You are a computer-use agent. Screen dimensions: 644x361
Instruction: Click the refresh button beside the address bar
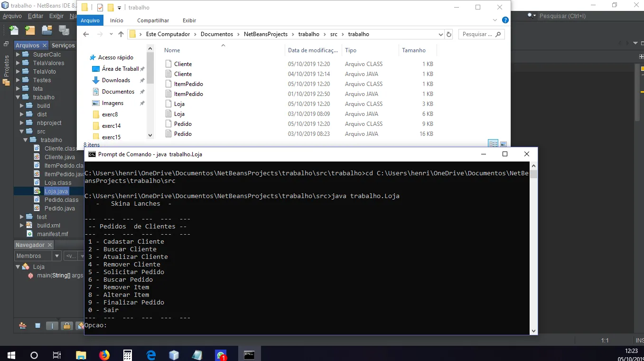tap(449, 34)
